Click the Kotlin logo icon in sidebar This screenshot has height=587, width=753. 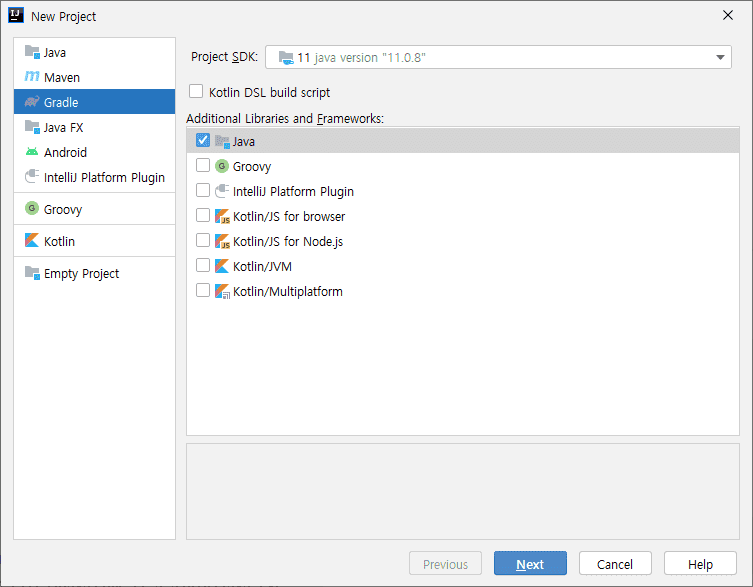pos(32,241)
